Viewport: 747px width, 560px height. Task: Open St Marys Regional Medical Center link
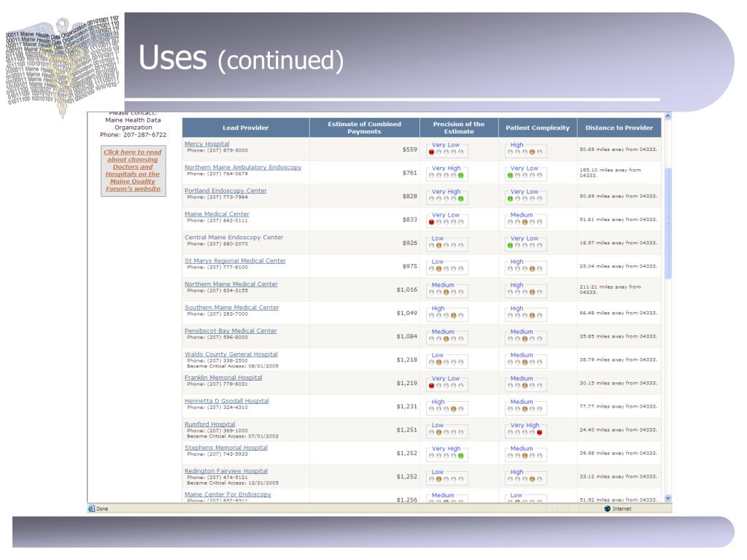click(235, 260)
